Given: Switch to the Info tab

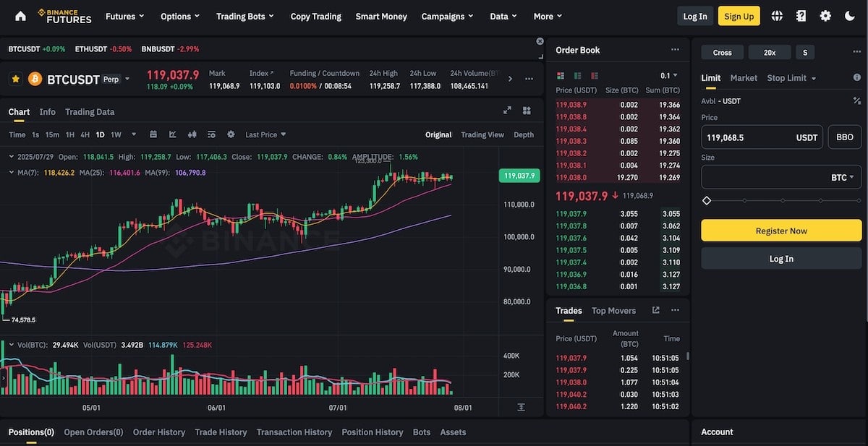Looking at the screenshot, I should [47, 111].
